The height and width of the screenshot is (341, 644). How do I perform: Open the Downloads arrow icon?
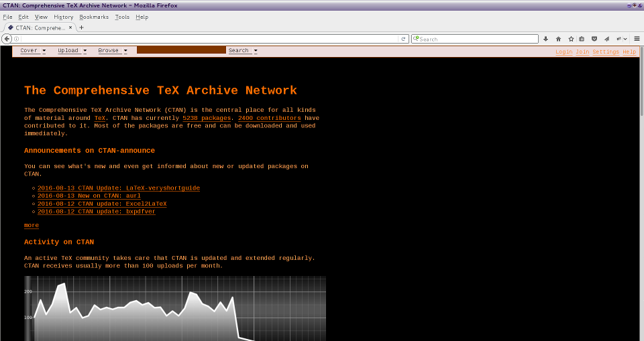click(545, 39)
